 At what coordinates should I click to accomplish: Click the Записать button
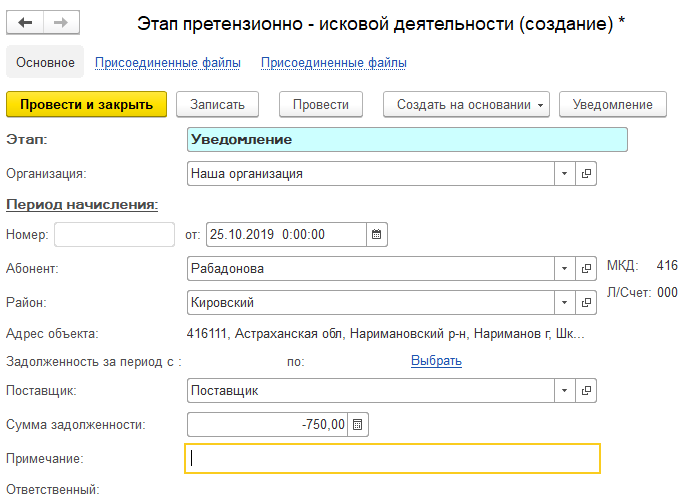(217, 105)
